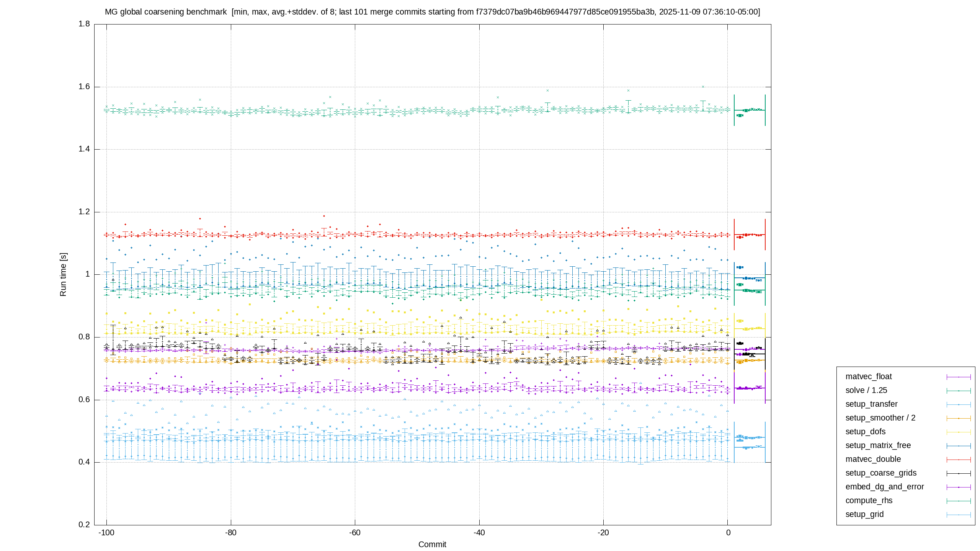Select embed_dg_and_error legend label
The height and width of the screenshot is (551, 980).
pos(885,487)
